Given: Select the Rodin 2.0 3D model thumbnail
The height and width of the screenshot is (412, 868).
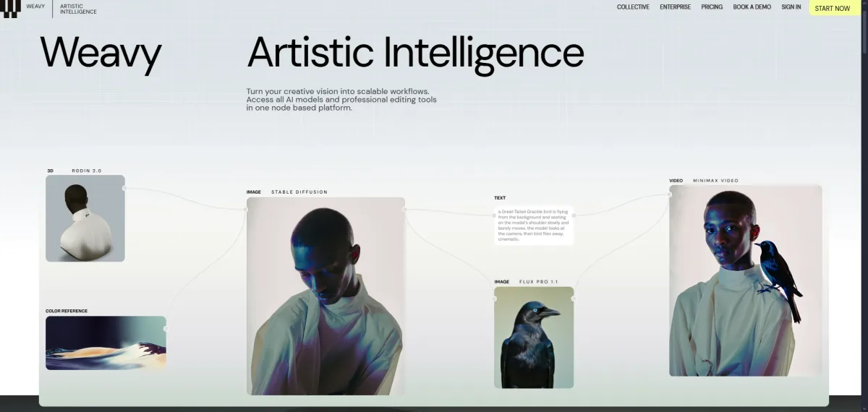Looking at the screenshot, I should [85, 218].
